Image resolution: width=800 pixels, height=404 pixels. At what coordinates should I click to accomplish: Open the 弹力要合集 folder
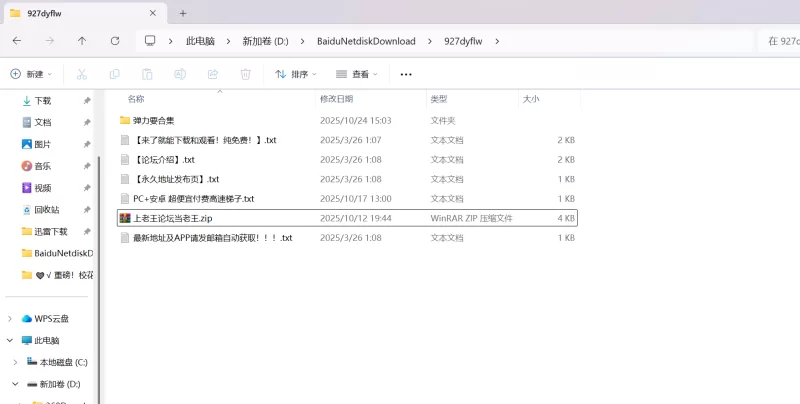coord(153,120)
